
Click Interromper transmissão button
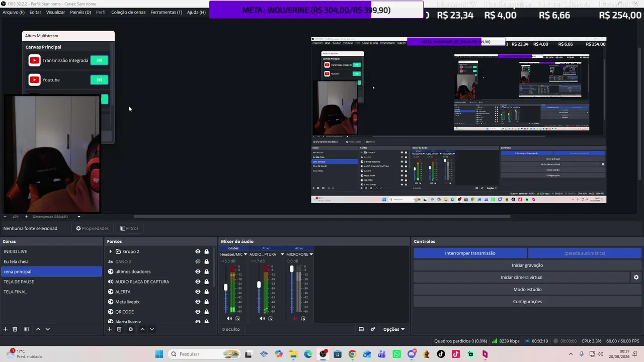tap(470, 253)
